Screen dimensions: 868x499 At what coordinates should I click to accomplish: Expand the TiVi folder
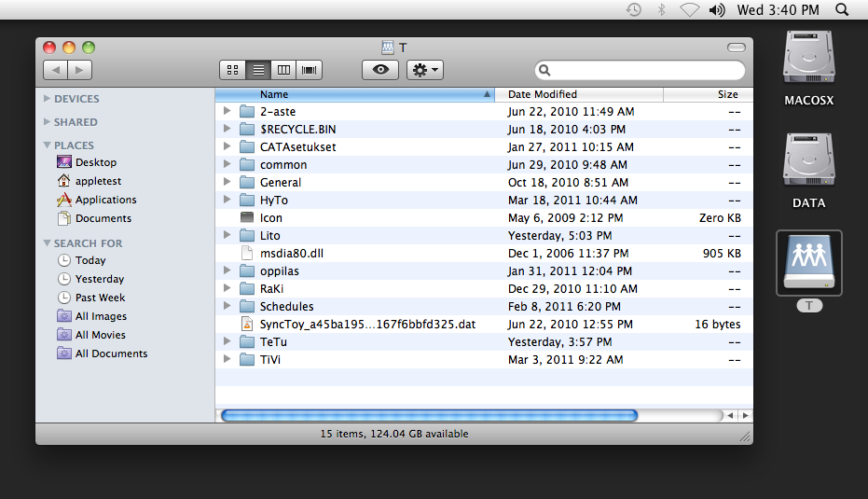click(x=227, y=359)
